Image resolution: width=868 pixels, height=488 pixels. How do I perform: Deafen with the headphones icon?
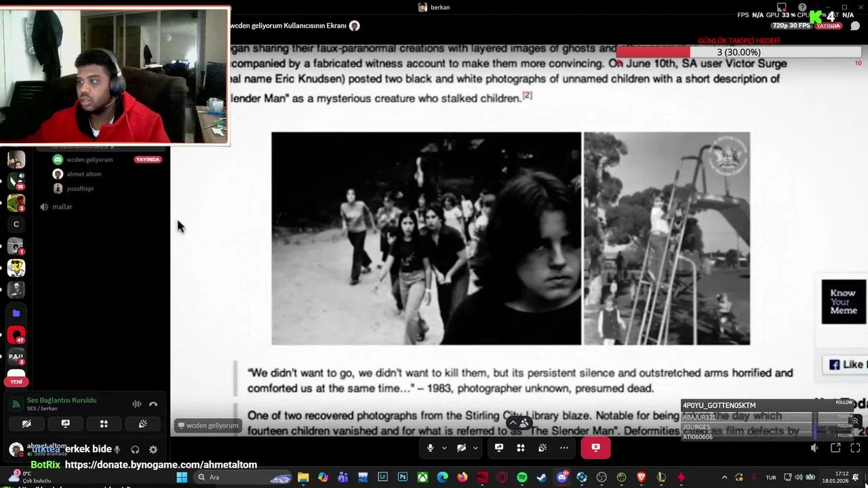[x=135, y=449]
